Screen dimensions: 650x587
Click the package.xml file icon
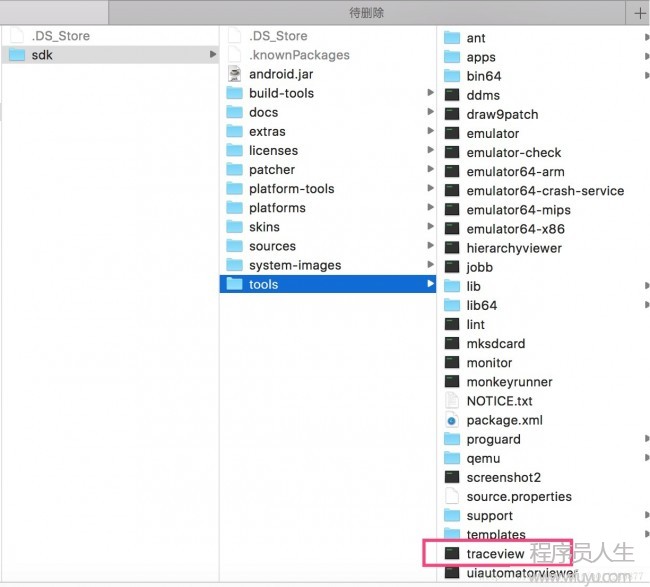click(x=452, y=420)
